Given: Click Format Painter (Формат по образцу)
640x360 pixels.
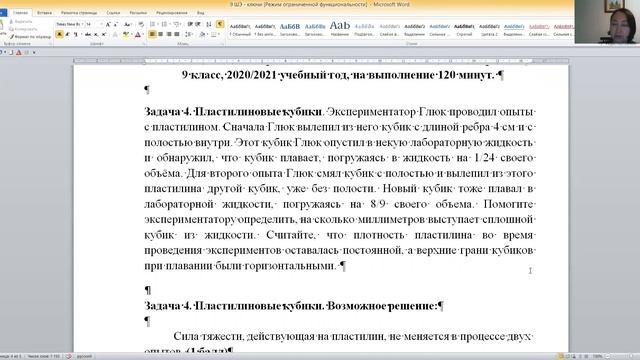Looking at the screenshot, I should (x=30, y=37).
